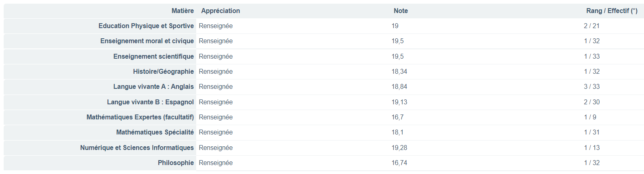Click the Anglais note value 18,84

[x=399, y=87]
